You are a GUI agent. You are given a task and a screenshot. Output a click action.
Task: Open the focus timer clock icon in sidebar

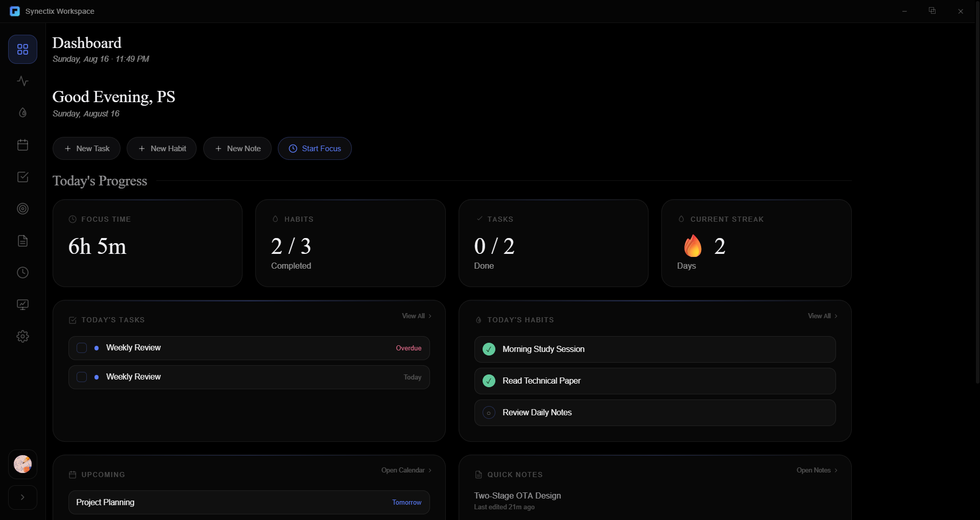point(22,273)
